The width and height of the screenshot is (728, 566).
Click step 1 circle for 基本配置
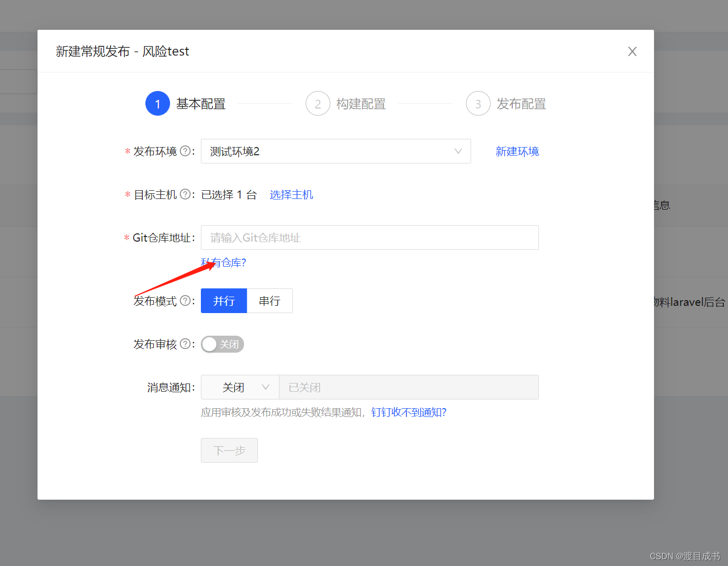click(x=158, y=103)
